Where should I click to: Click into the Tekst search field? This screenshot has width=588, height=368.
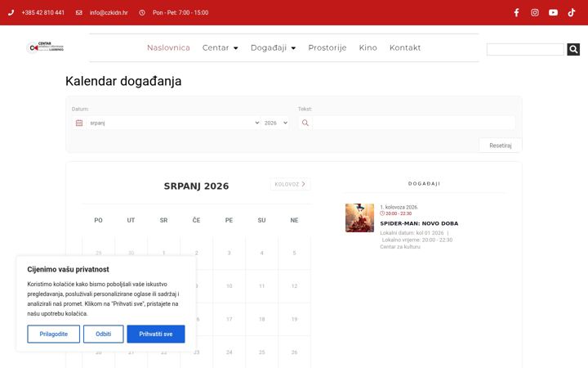coord(413,123)
